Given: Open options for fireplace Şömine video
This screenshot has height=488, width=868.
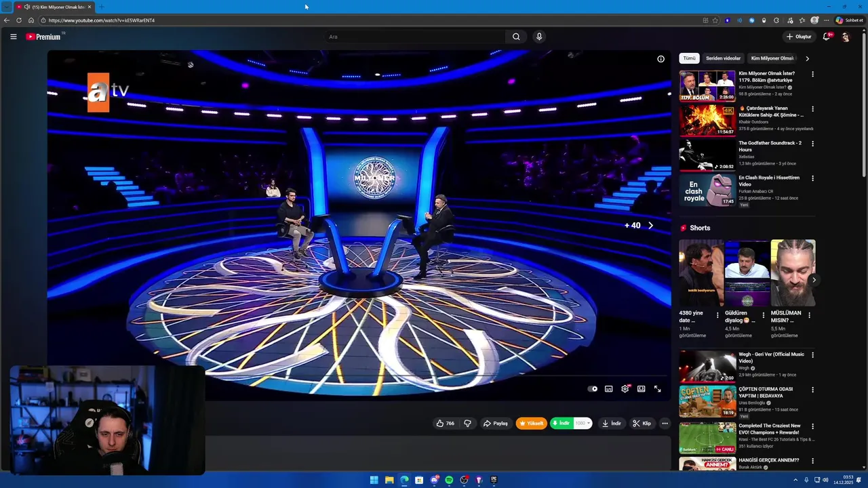Looking at the screenshot, I should tap(812, 108).
